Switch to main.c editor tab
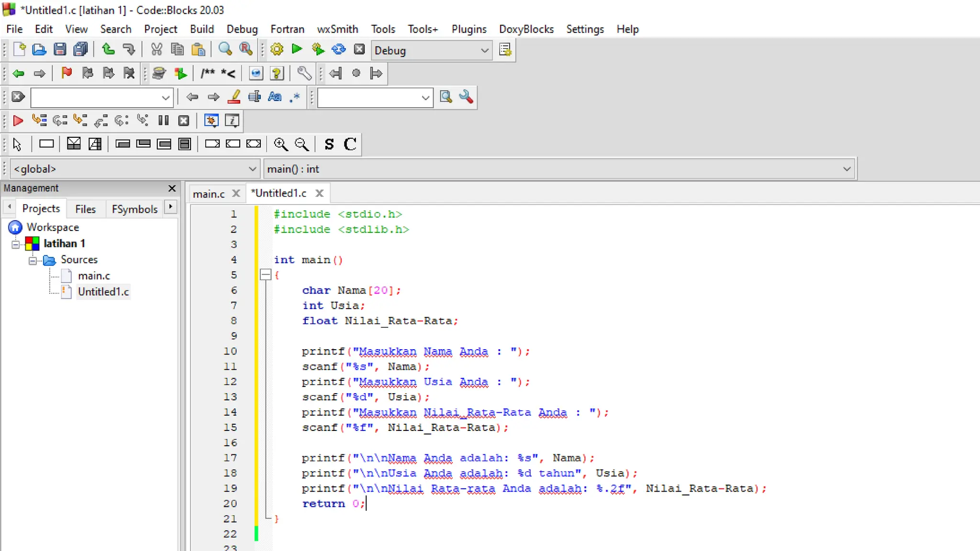 pos(209,194)
